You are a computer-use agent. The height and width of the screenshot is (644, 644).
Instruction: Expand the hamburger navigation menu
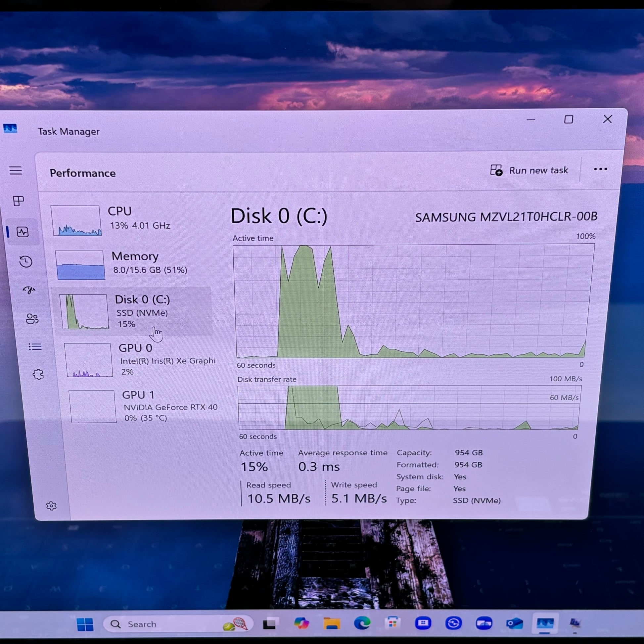[x=16, y=171]
